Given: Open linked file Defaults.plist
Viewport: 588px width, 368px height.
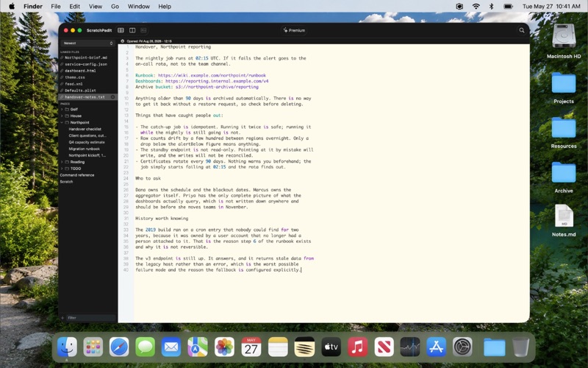Looking at the screenshot, I should click(x=80, y=91).
